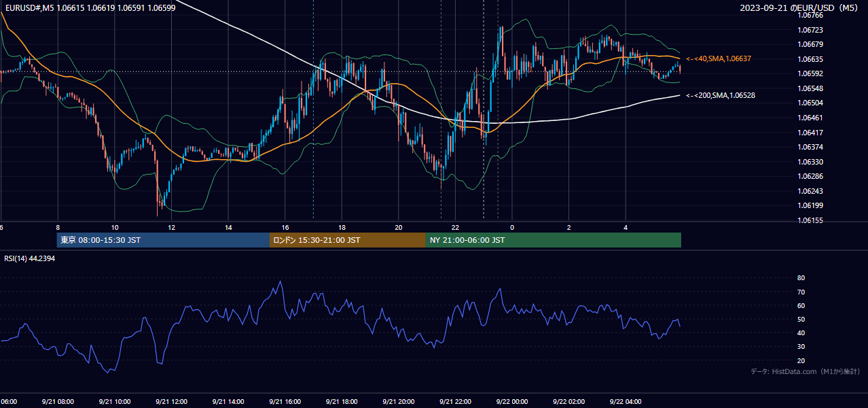Click the bottom date label 9/21 18:00
Screen dimensions: 868x408
point(342,401)
